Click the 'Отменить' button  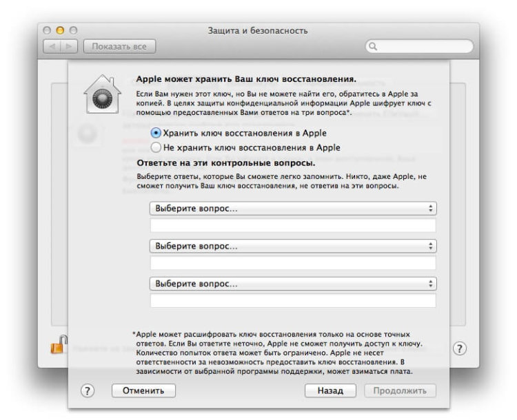click(143, 390)
